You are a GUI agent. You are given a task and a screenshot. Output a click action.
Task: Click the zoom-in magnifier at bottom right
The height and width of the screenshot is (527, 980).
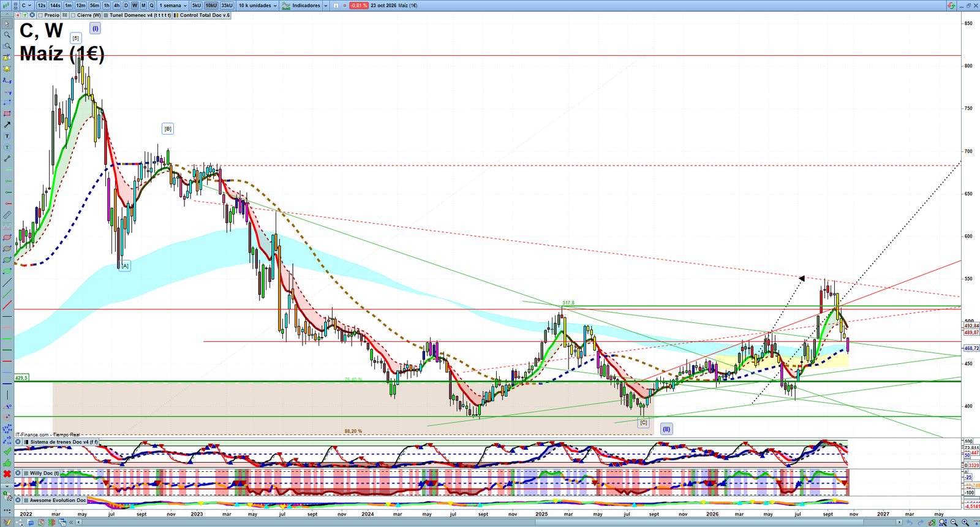point(965,523)
